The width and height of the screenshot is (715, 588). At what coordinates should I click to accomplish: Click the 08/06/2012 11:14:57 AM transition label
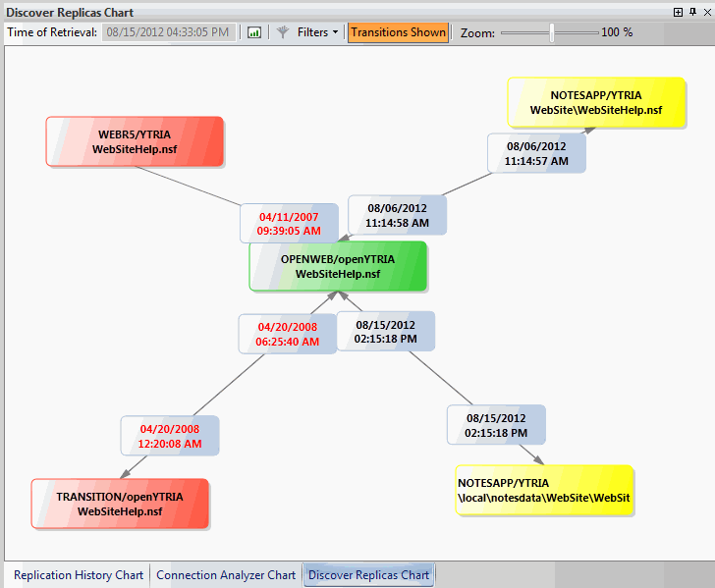pyautogui.click(x=536, y=153)
